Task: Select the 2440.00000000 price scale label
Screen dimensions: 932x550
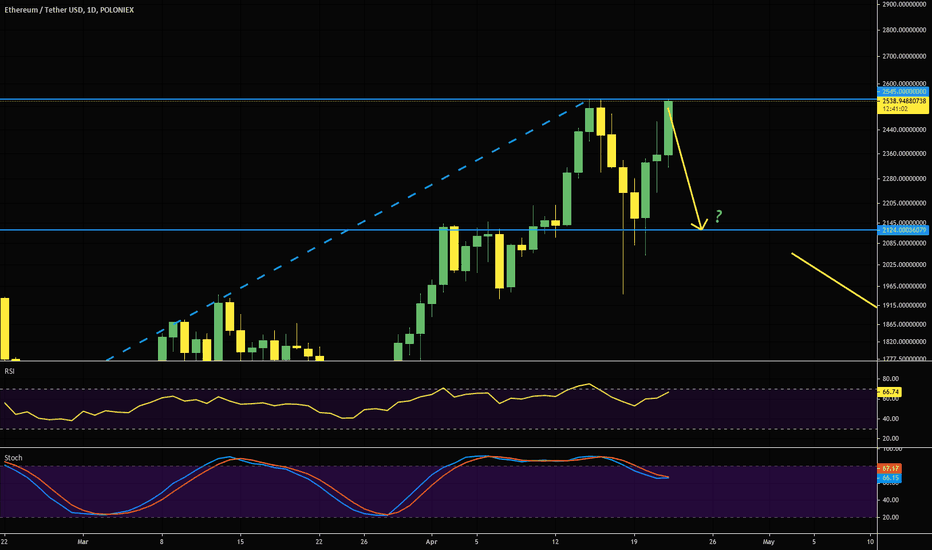Action: 904,130
